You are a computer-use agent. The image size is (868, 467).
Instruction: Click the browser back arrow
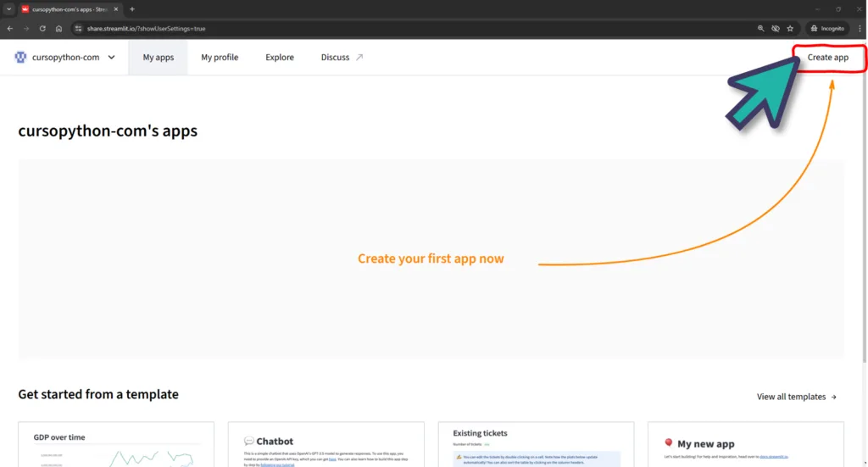coord(10,28)
